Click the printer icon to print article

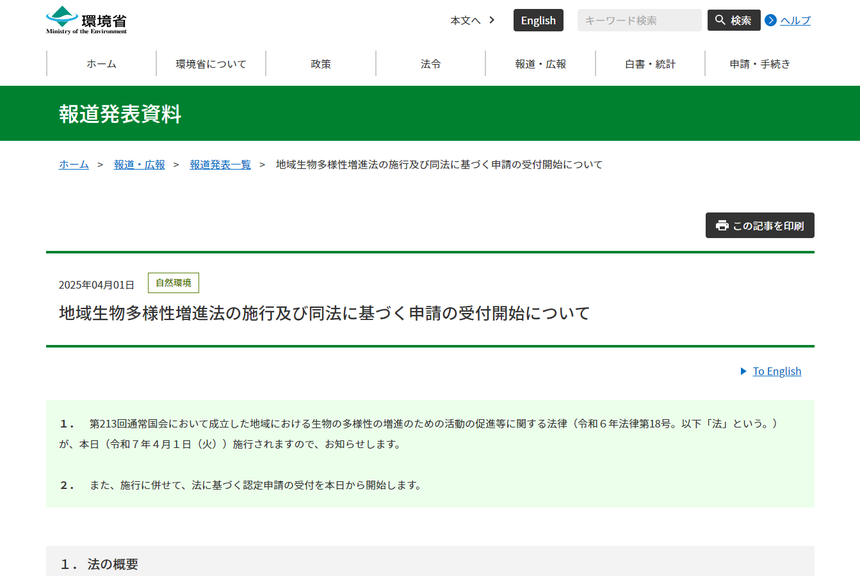[722, 226]
